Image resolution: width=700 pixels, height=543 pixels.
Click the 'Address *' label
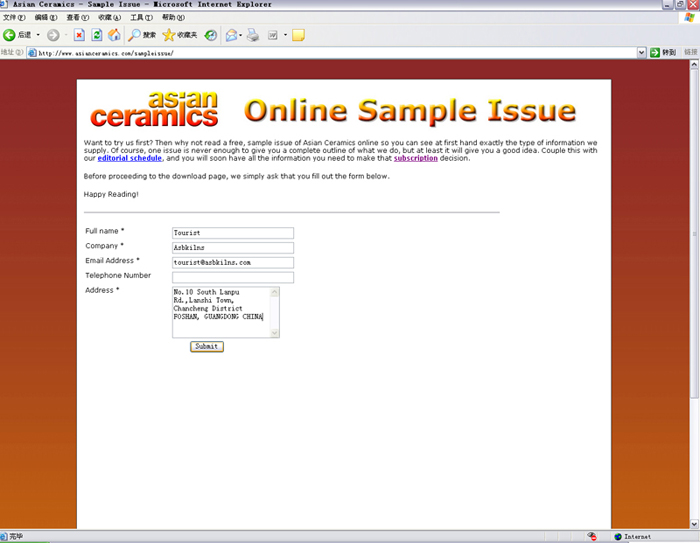click(x=102, y=290)
